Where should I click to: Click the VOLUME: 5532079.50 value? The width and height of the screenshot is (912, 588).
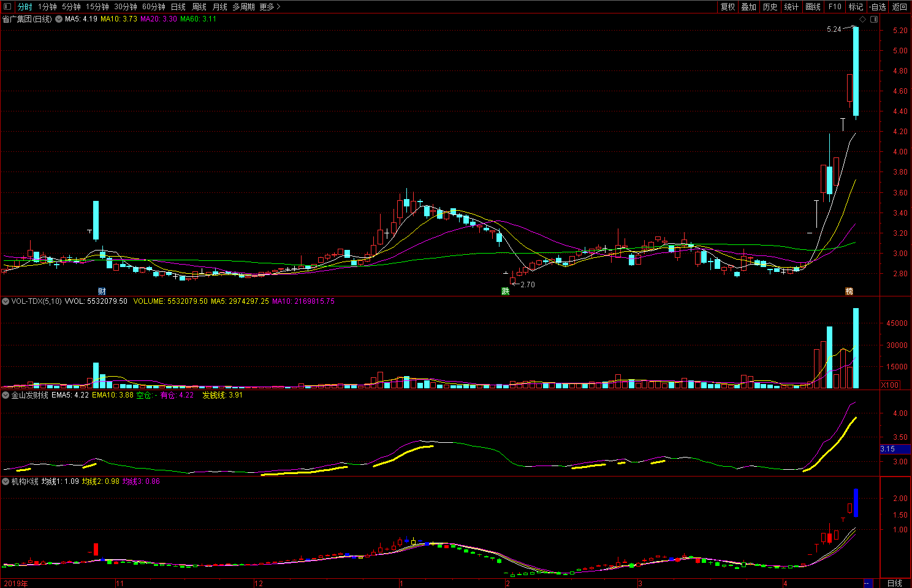pyautogui.click(x=170, y=301)
